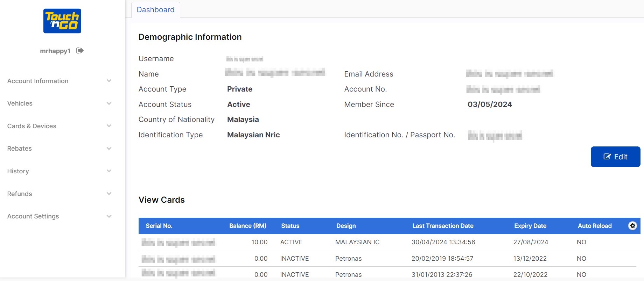The height and width of the screenshot is (281, 644).
Task: Sort by Serial No. column header
Action: [159, 226]
